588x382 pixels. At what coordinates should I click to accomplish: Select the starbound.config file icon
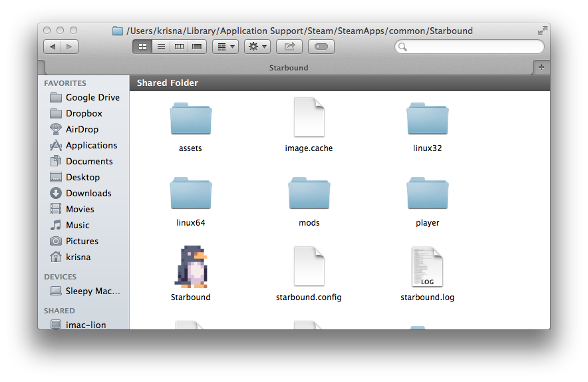coord(309,266)
